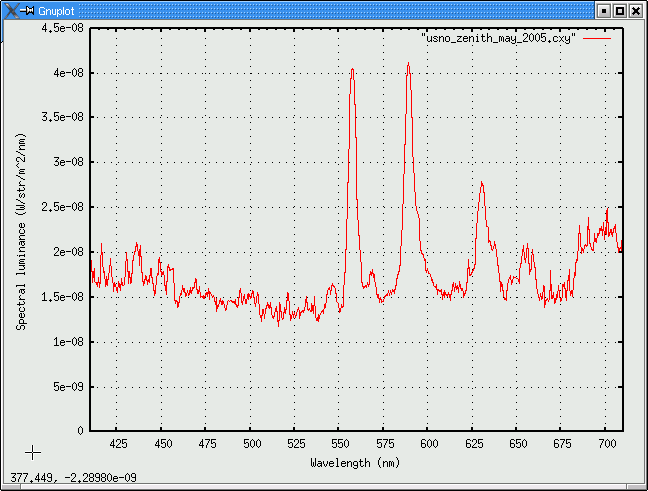
Task: Minimize the Gnuplot window
Action: pos(602,10)
